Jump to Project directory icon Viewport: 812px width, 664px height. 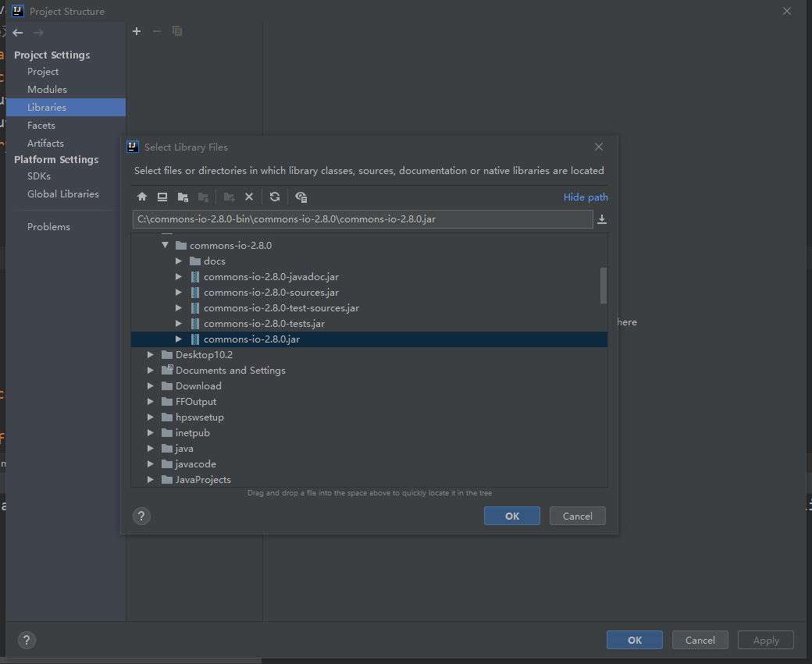coord(183,197)
